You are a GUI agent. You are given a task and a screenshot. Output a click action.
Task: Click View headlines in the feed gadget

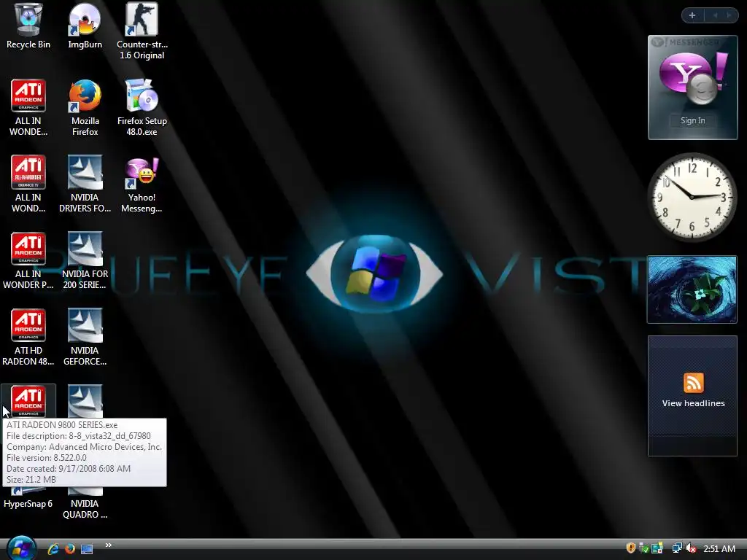click(x=693, y=403)
